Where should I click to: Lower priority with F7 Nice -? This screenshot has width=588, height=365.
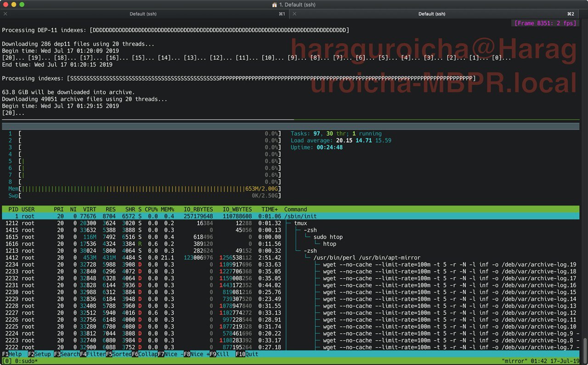pyautogui.click(x=171, y=354)
